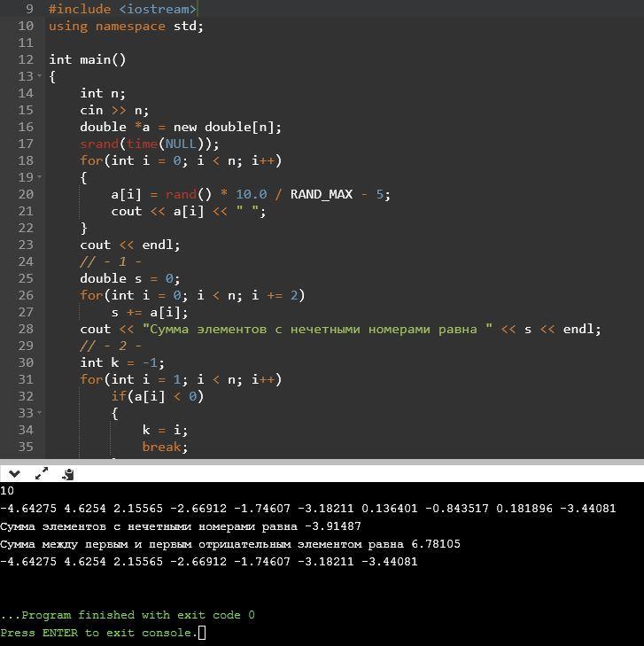Click the RAND_MAX identifier in line 20

[x=322, y=194]
